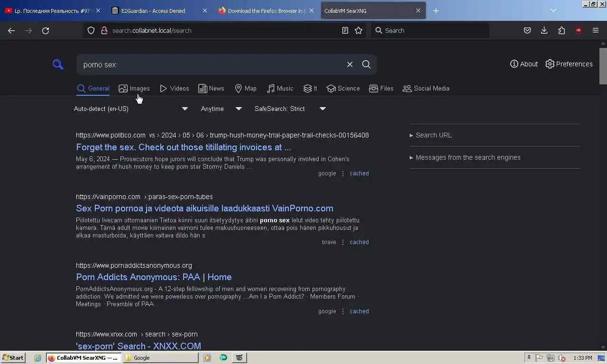Viewport: 607px width, 364px height.
Task: Switch to Google taskbar window
Action: [x=160, y=358]
